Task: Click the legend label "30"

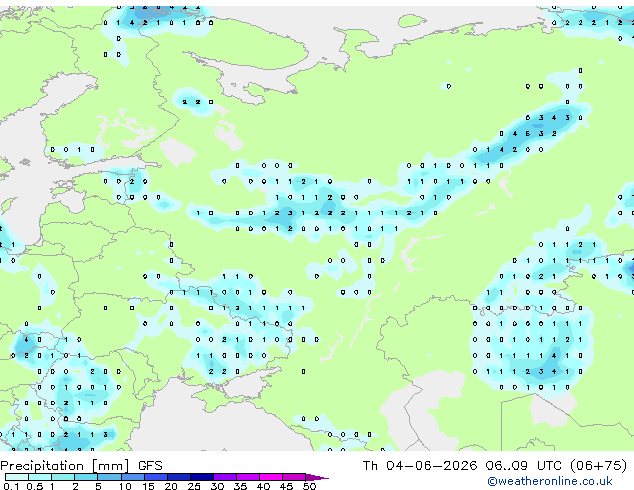Action: [217, 486]
